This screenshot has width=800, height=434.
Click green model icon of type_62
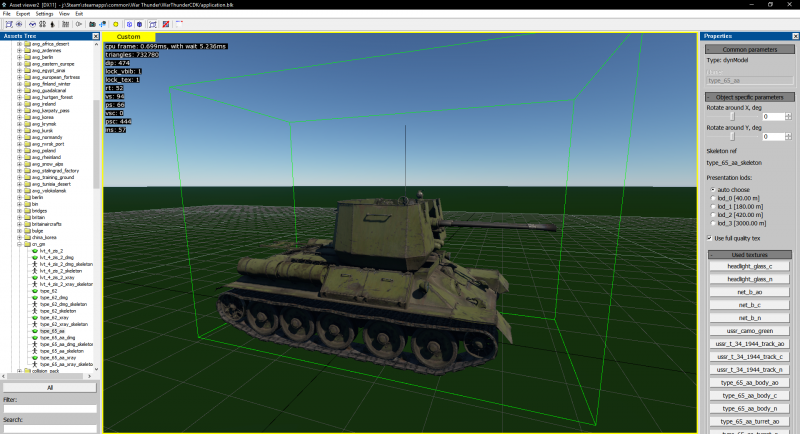(x=35, y=291)
